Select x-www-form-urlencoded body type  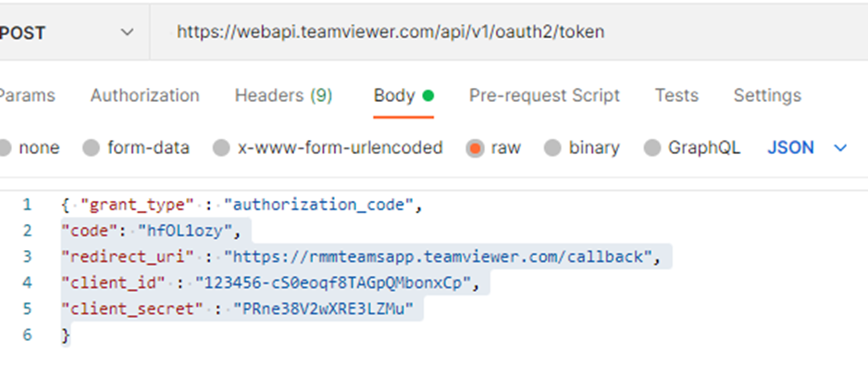221,148
